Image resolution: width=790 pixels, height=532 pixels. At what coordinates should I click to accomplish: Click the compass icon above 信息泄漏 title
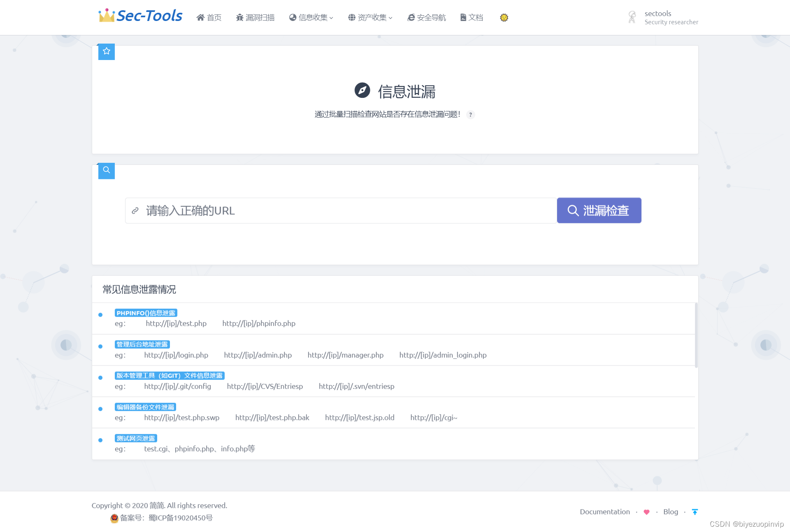tap(362, 91)
